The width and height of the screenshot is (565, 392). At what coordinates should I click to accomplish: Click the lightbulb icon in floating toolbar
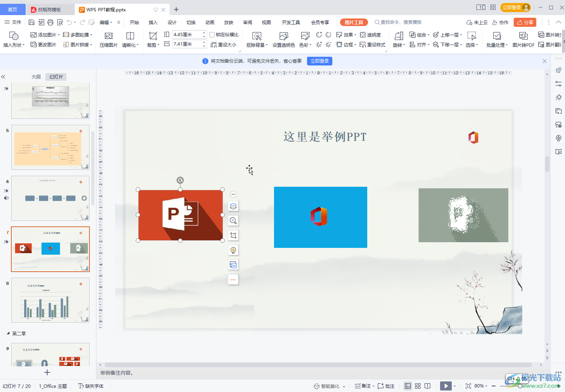233,250
